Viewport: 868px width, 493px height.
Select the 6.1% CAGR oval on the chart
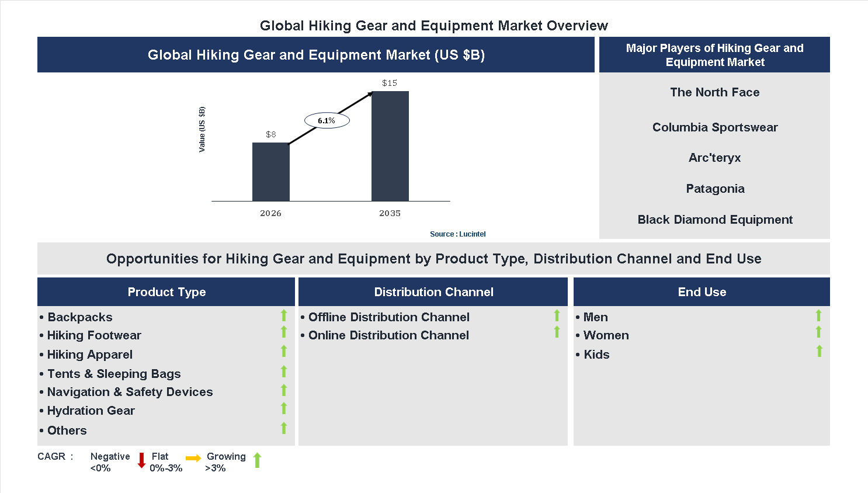327,120
